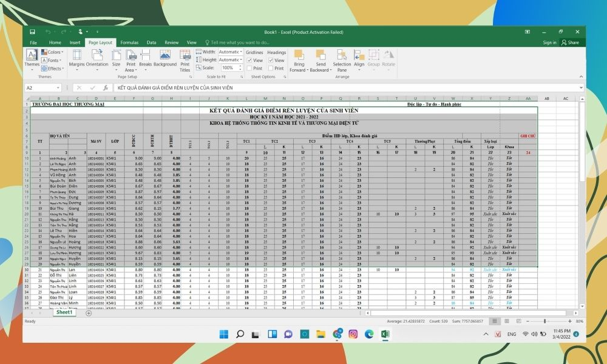Open the File menu
The image size is (607, 364).
pyautogui.click(x=33, y=42)
